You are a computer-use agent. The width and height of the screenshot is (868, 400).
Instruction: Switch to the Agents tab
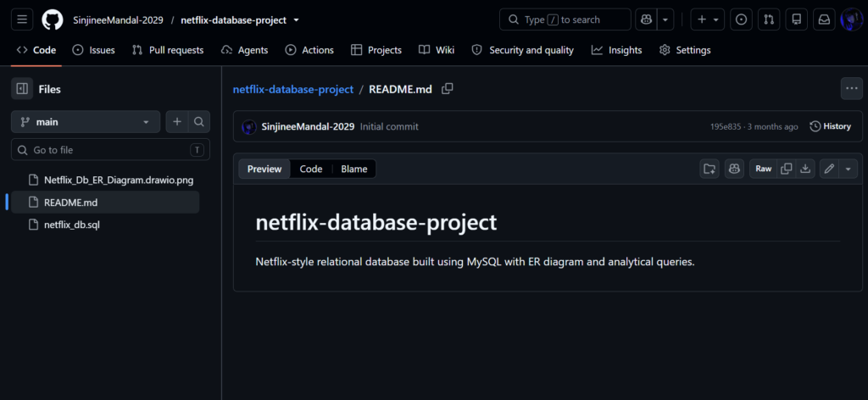point(244,50)
